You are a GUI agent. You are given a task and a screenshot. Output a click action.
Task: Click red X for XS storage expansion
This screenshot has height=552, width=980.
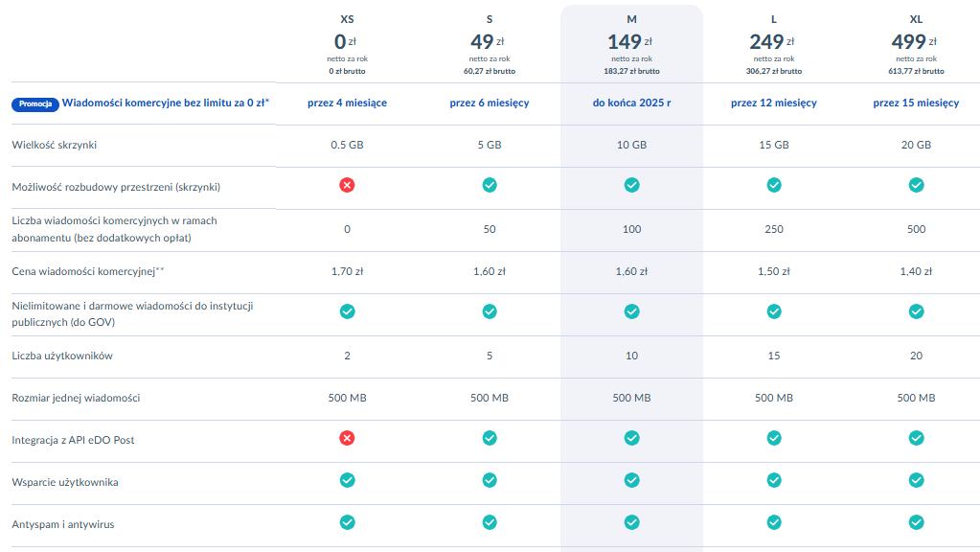[x=347, y=185]
